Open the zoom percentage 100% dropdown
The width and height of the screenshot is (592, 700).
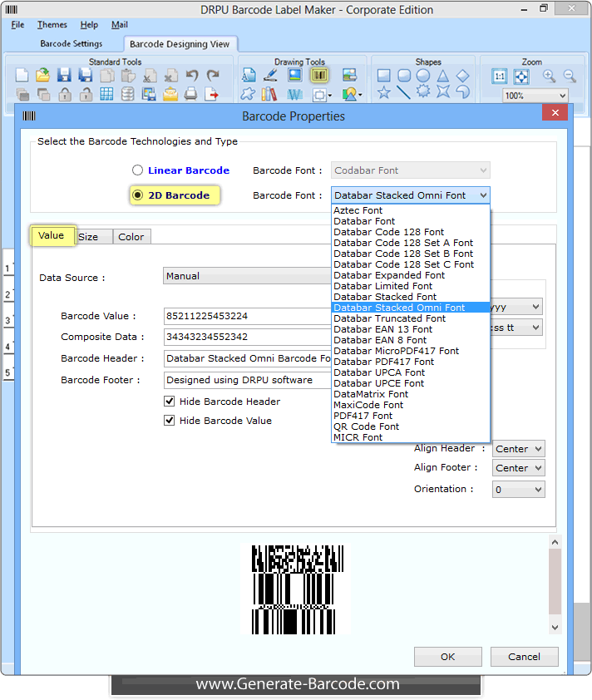click(x=535, y=96)
